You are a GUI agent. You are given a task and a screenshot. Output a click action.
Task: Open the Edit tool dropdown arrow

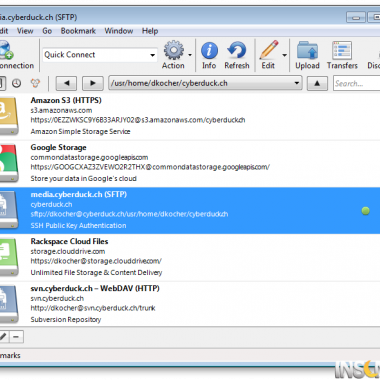pos(284,55)
